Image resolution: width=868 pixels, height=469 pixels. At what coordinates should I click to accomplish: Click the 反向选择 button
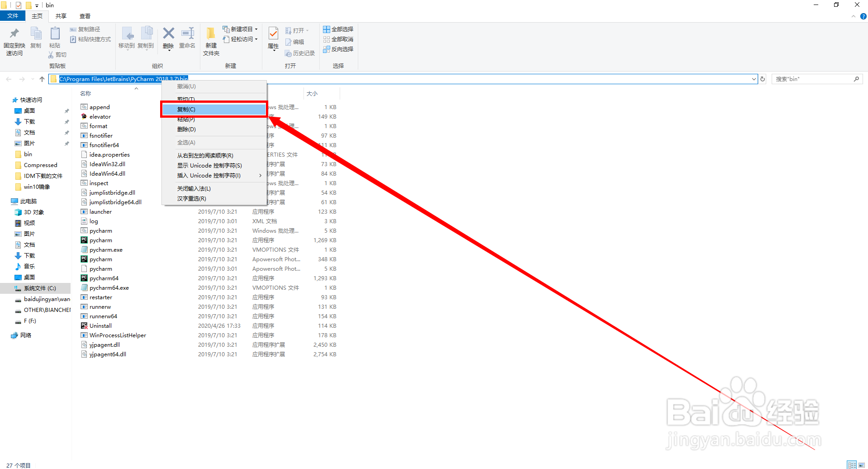pyautogui.click(x=338, y=49)
